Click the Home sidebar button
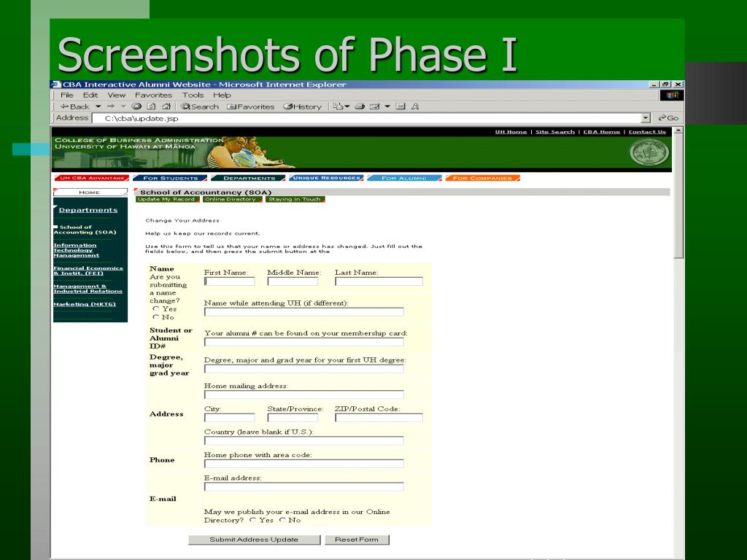This screenshot has height=560, width=747. [x=90, y=192]
